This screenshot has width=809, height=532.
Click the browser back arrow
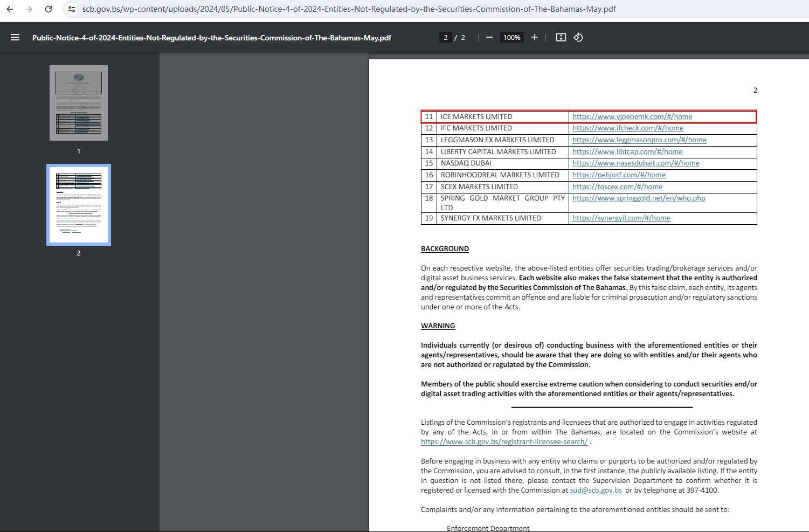click(10, 9)
